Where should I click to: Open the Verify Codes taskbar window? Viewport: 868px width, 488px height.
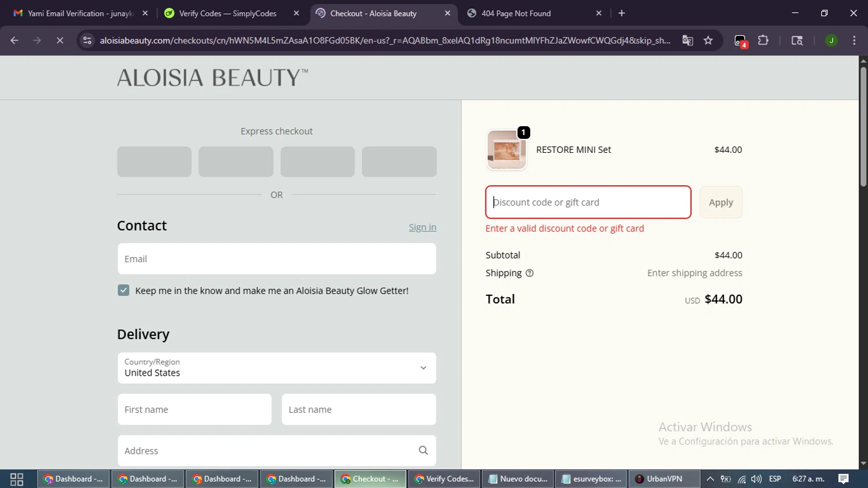click(x=444, y=479)
